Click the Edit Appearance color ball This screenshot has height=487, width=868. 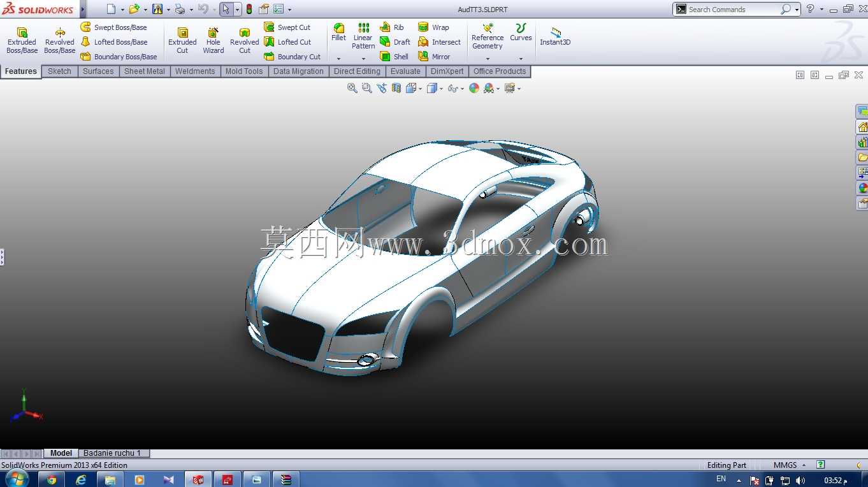(474, 89)
